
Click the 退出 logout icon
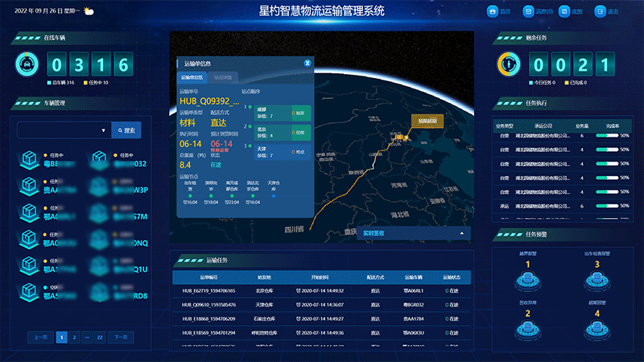click(600, 12)
